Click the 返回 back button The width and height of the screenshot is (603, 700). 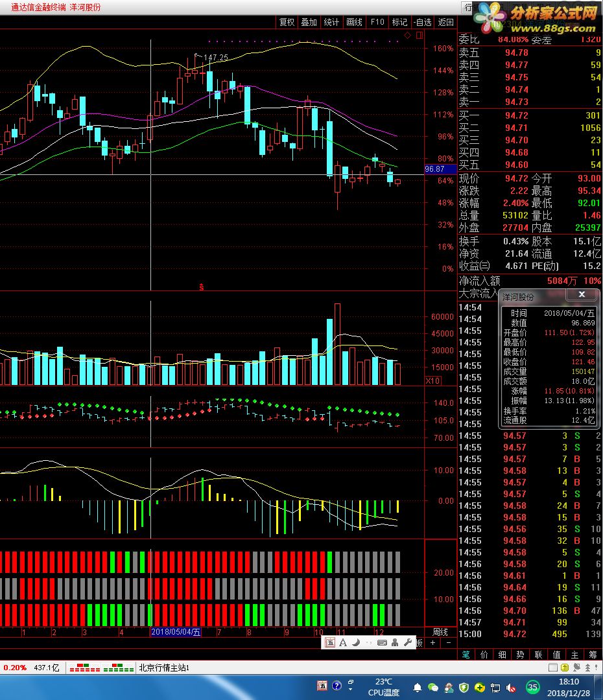445,22
